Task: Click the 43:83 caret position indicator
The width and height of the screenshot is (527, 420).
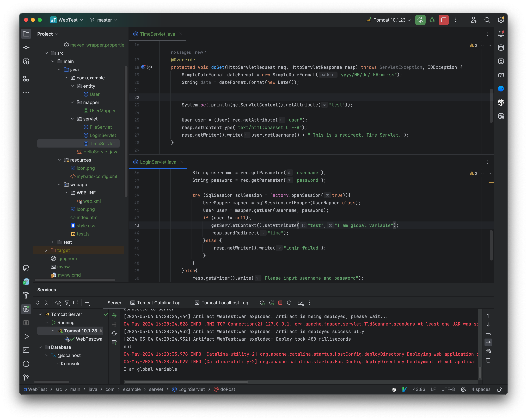Action: coord(419,389)
